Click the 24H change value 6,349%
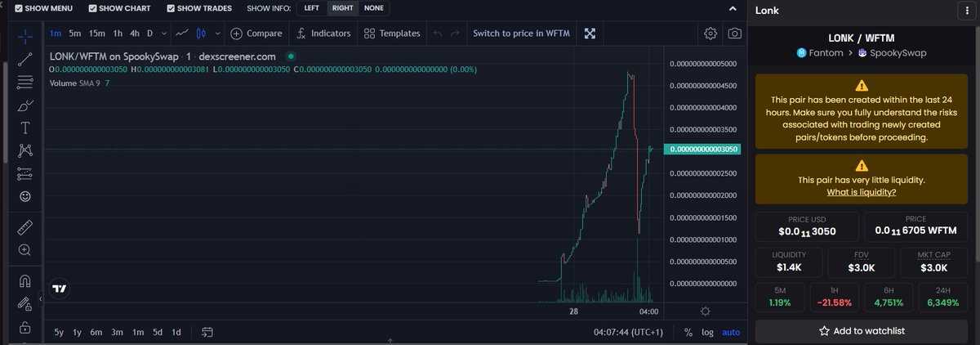 coord(944,302)
